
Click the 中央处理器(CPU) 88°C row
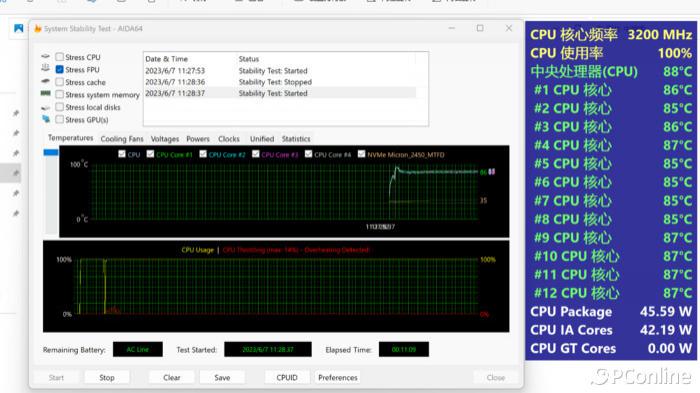click(611, 71)
